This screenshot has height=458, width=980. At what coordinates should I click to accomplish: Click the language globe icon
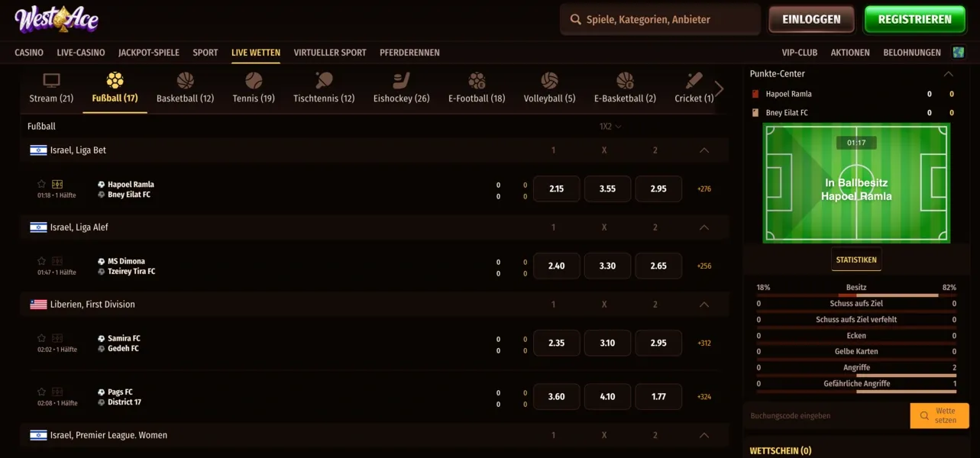click(x=959, y=53)
